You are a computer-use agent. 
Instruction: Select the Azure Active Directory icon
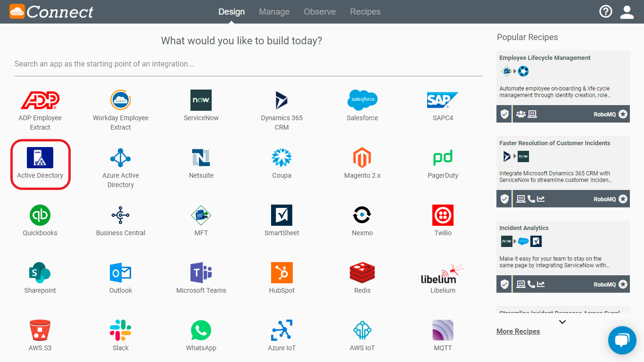point(121,157)
